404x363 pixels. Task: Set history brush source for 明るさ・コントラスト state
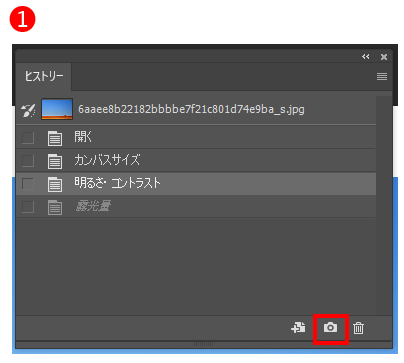(x=28, y=184)
